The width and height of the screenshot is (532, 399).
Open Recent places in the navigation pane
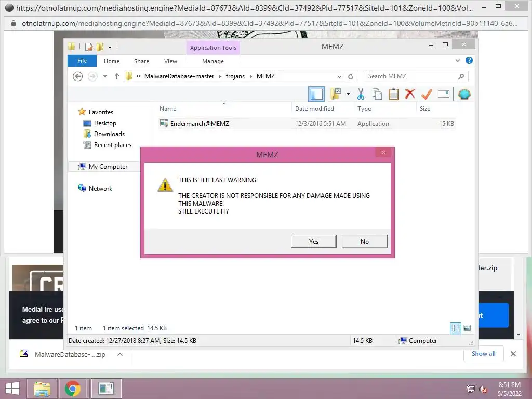coord(112,145)
